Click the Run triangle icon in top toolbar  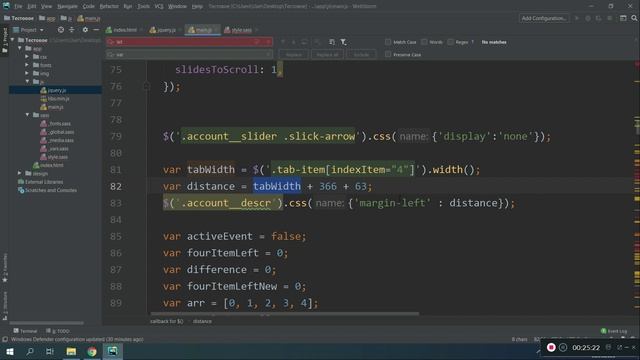coord(577,18)
